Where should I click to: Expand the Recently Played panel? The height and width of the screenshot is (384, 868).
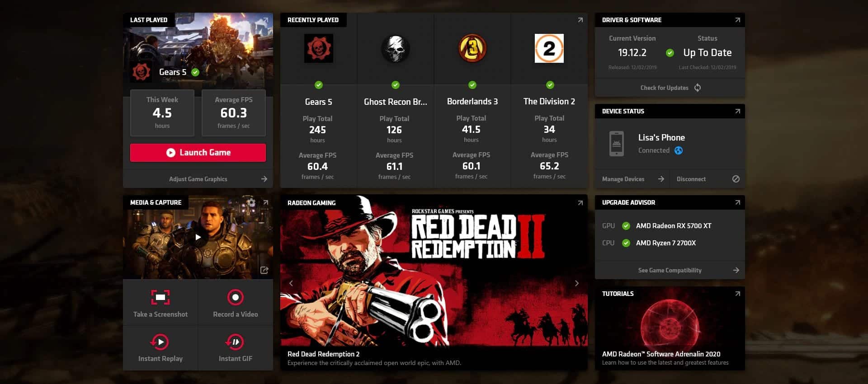click(x=580, y=20)
